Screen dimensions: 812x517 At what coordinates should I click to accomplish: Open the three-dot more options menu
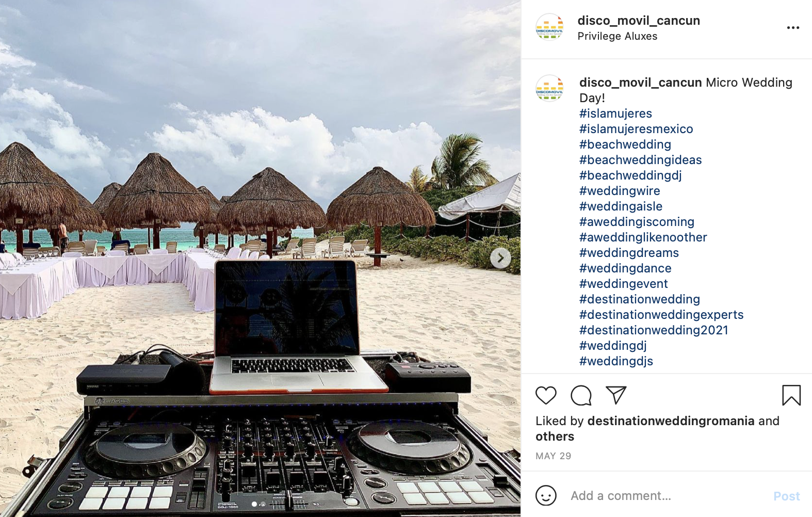coord(793,28)
